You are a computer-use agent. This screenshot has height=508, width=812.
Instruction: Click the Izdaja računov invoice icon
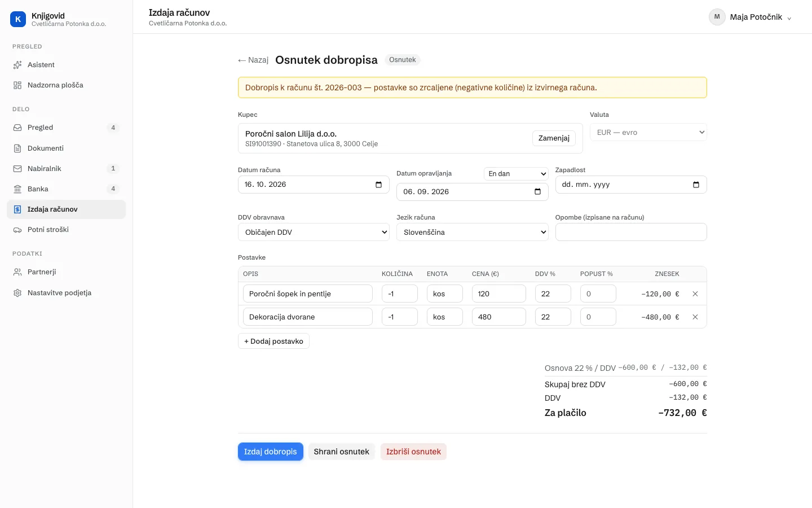pos(17,209)
